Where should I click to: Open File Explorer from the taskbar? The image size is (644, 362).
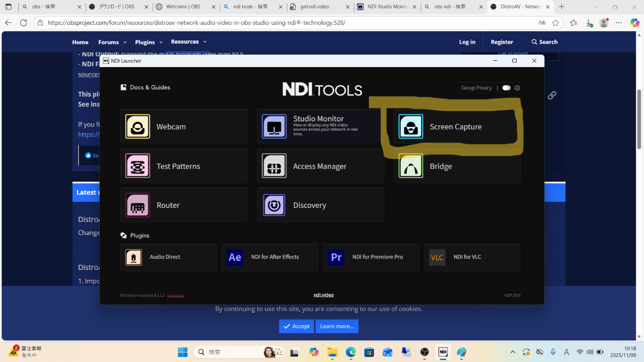point(332,352)
